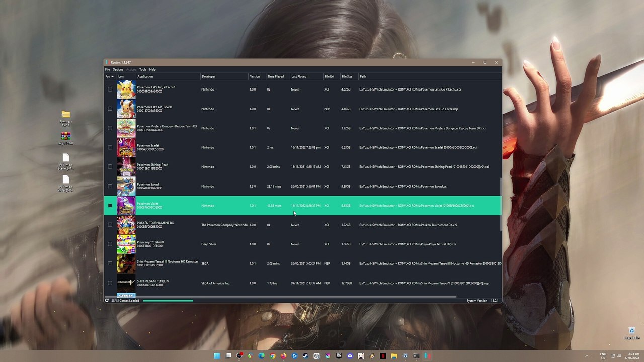Favorite Pokémon Let's Go Eevee checkbox
The height and width of the screenshot is (362, 644).
click(x=110, y=109)
